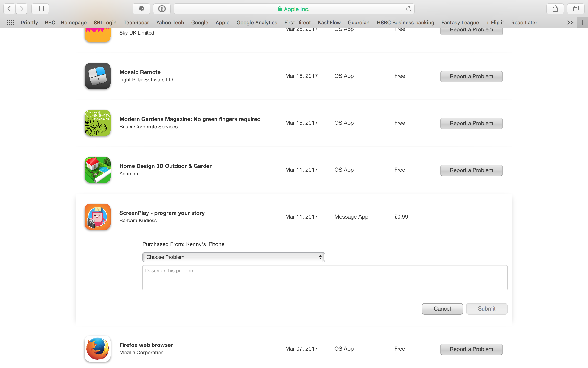588x368 pixels.
Task: Open the Yahoo Tech bookmark
Action: 170,22
